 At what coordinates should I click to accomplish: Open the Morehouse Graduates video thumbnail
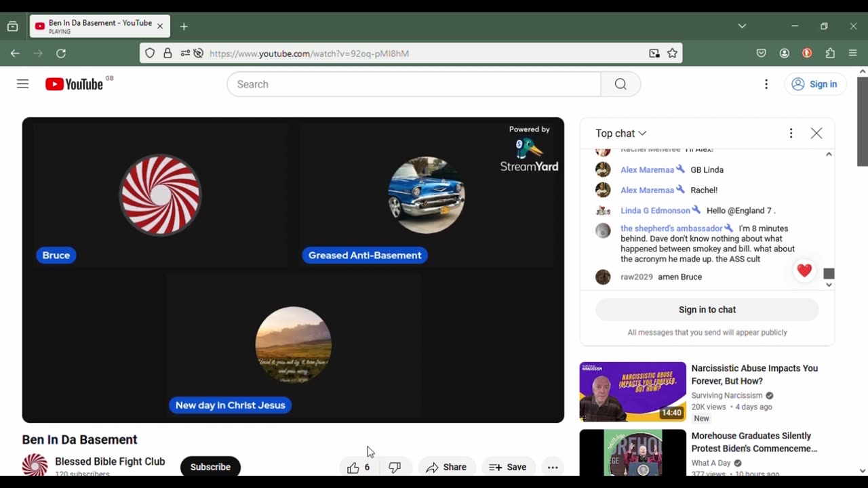[633, 453]
